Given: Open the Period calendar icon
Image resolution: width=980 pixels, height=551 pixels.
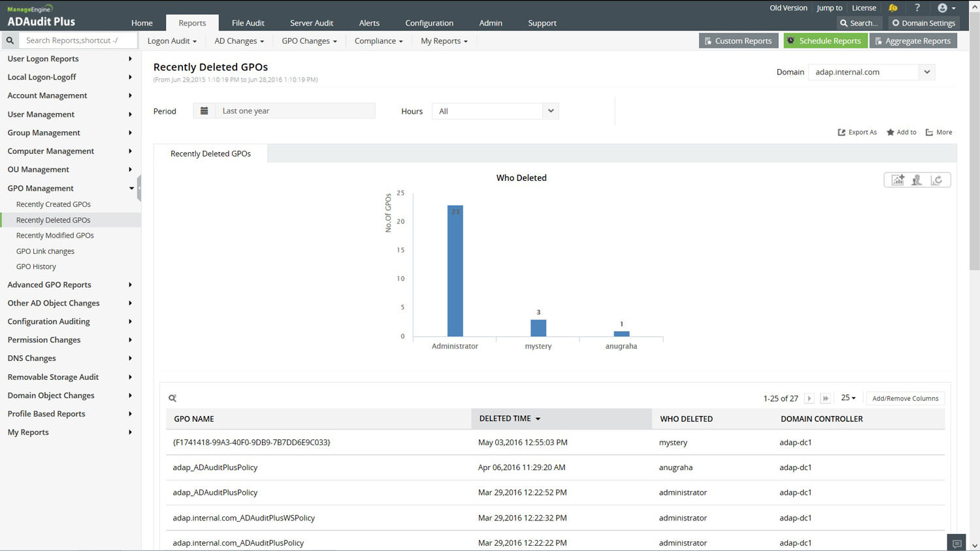Looking at the screenshot, I should pyautogui.click(x=204, y=111).
